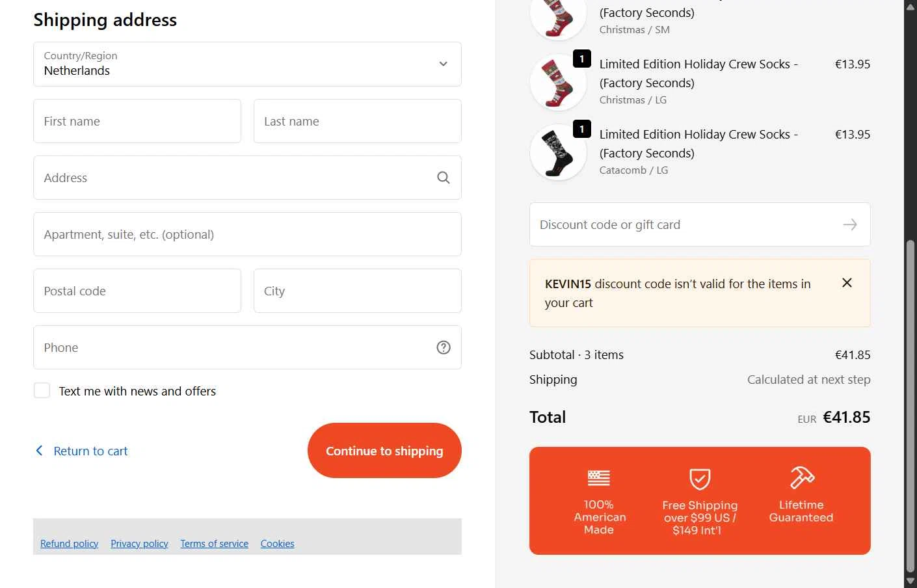Dismiss the KEVIN15 discount error message

tap(847, 283)
